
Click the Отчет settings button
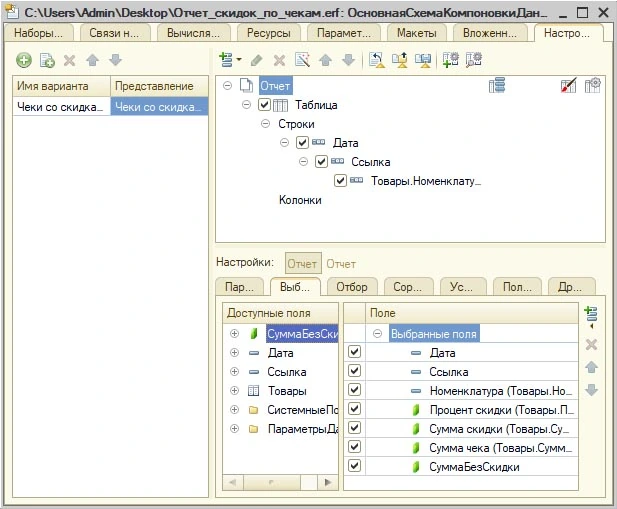click(x=302, y=264)
